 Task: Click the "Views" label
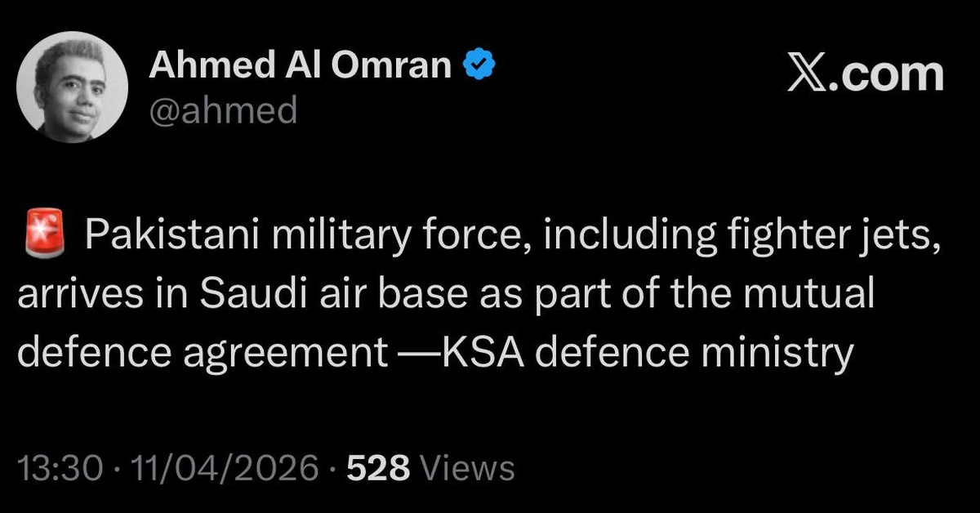[x=466, y=468]
